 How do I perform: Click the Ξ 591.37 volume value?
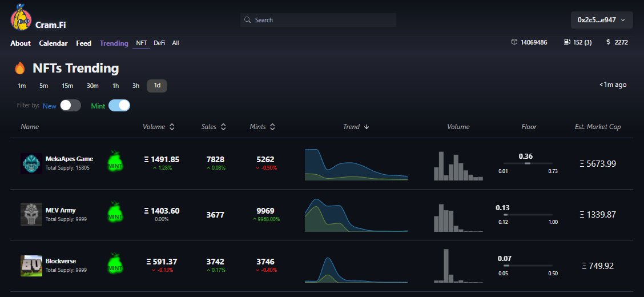tap(162, 262)
